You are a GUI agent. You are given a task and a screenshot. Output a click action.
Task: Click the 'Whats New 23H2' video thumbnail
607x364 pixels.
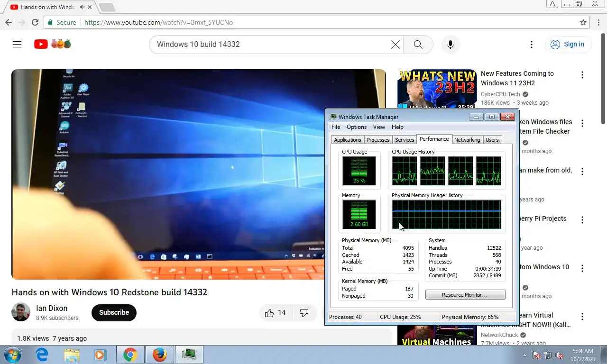click(x=437, y=89)
